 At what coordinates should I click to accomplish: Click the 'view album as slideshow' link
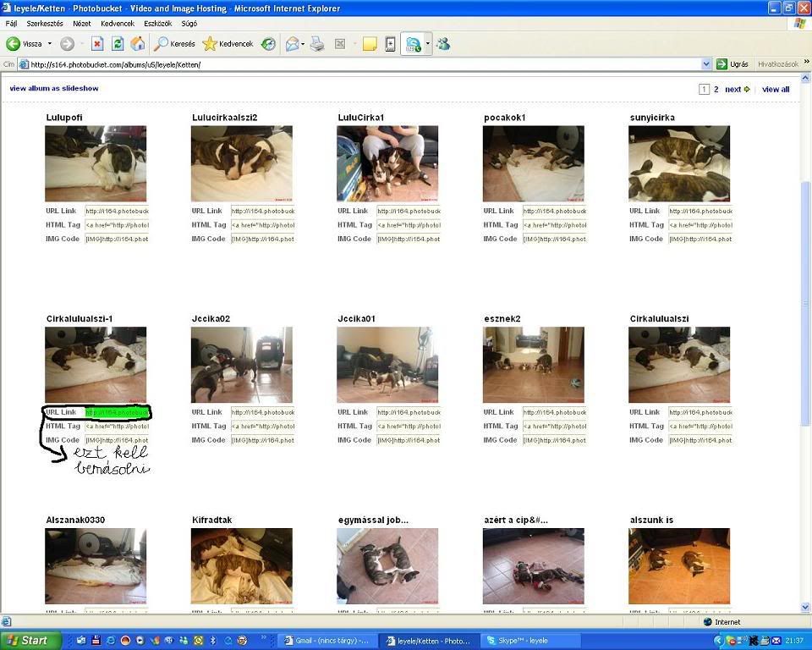pos(54,88)
